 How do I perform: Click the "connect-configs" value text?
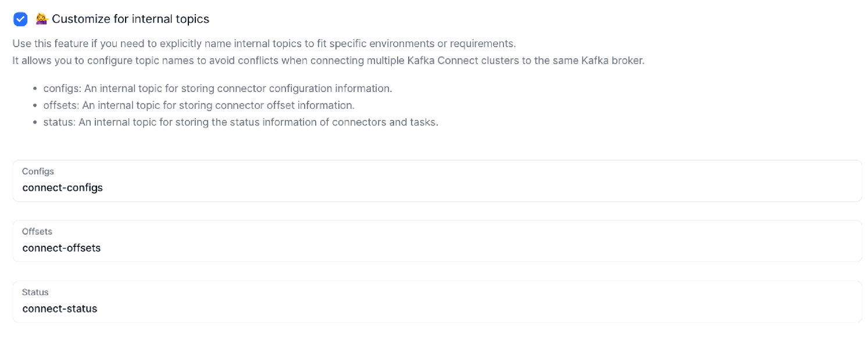(63, 187)
